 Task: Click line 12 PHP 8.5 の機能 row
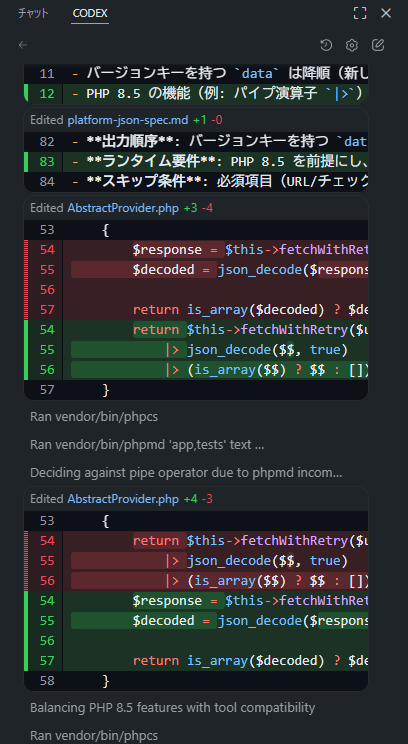click(196, 93)
